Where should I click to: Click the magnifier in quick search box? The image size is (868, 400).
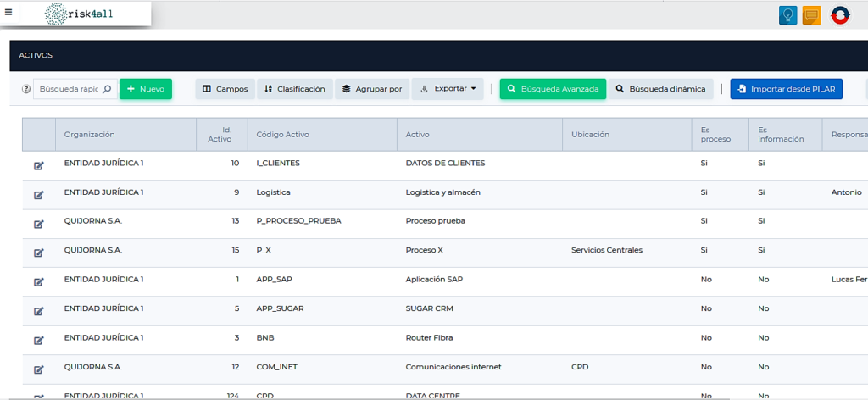[107, 89]
